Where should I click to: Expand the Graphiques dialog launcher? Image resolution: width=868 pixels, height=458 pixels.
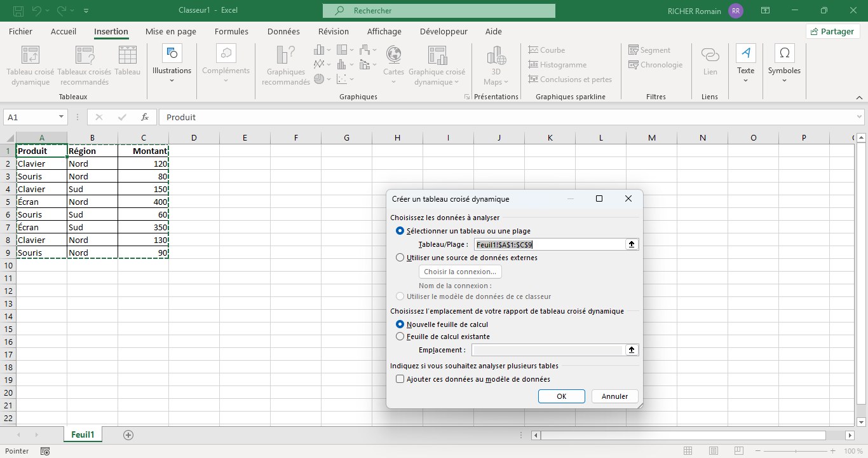[x=467, y=97]
